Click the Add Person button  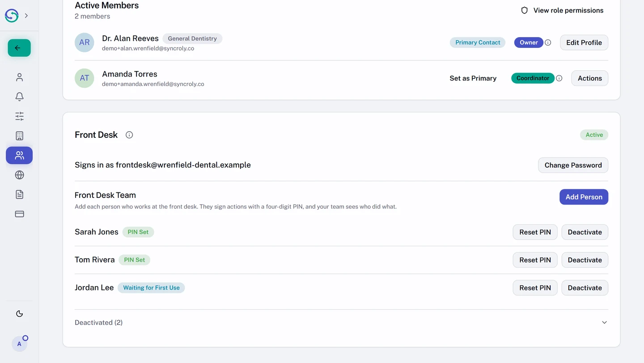point(584,197)
